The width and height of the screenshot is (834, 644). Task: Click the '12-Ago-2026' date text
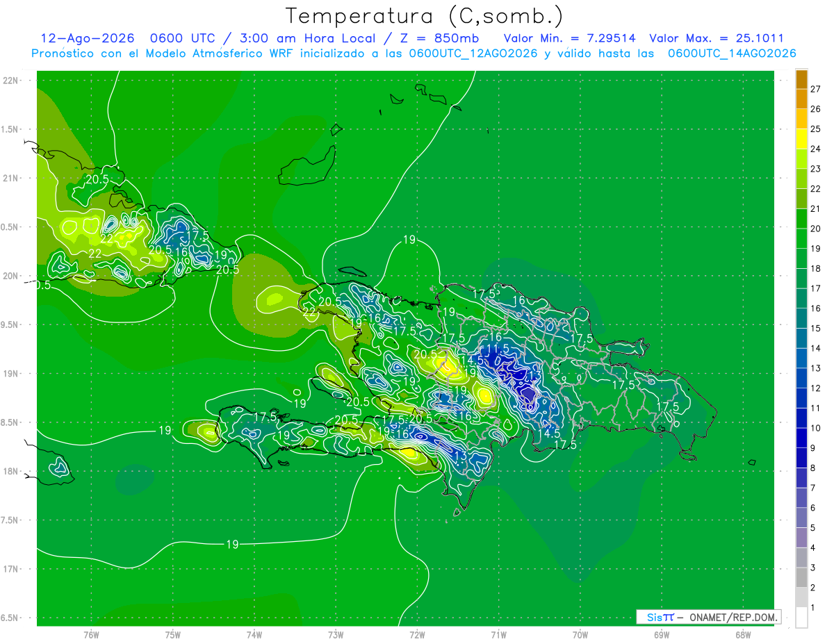click(87, 38)
